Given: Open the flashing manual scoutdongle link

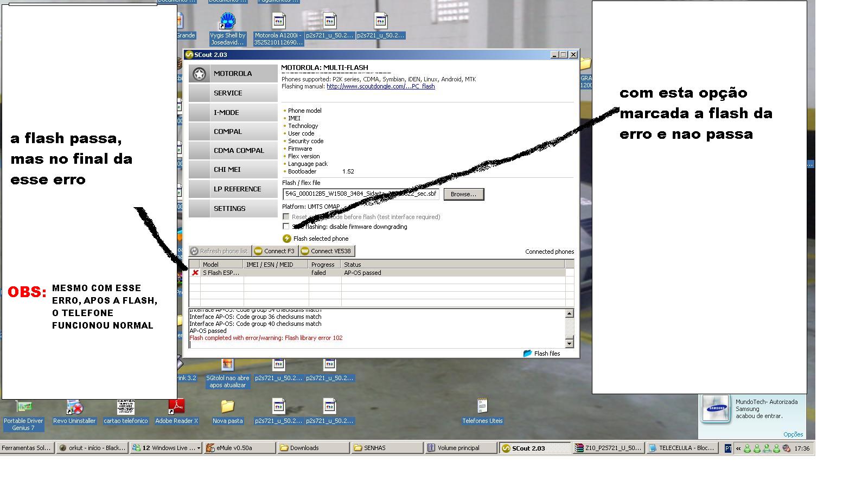Looking at the screenshot, I should [380, 86].
